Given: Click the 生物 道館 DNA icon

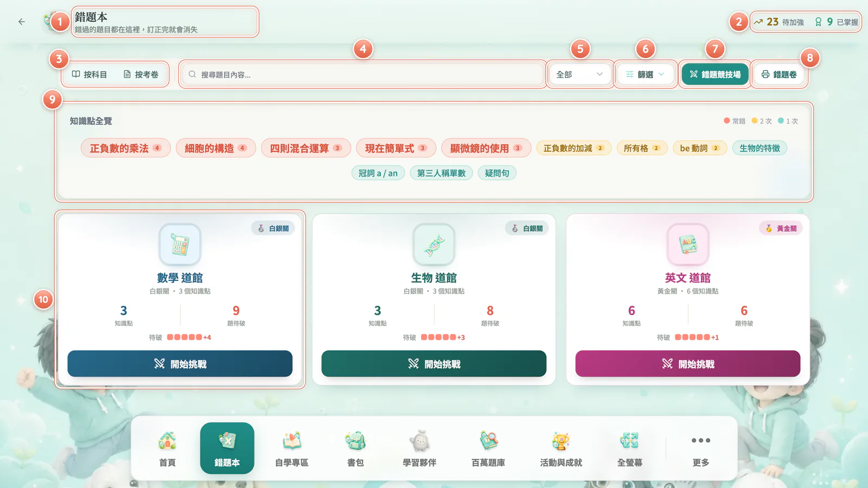Looking at the screenshot, I should pyautogui.click(x=434, y=245).
